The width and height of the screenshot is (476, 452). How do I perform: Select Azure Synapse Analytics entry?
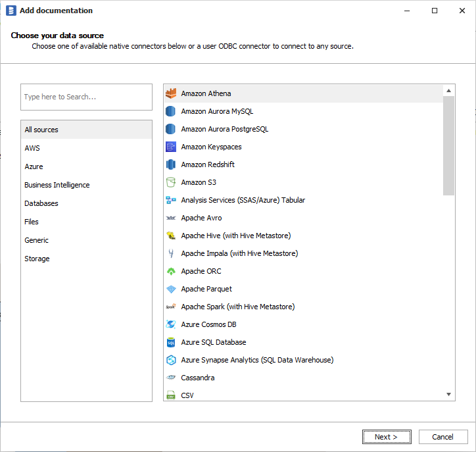[x=257, y=360]
